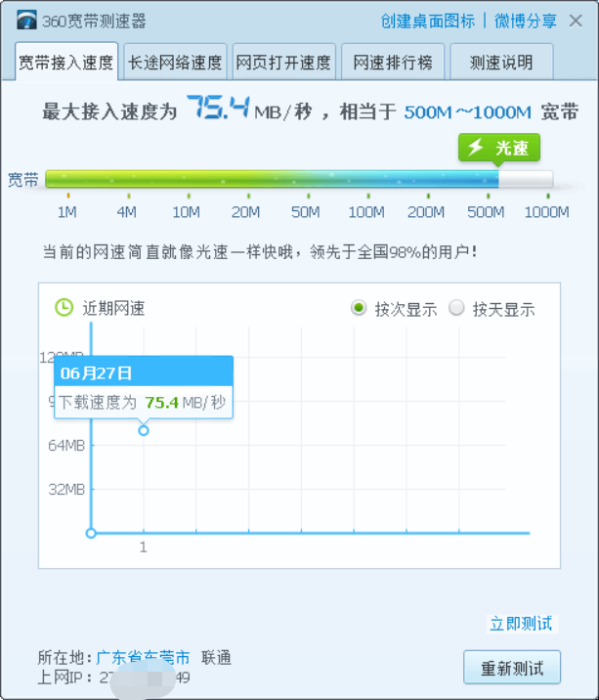Click the large 75.4 speed readout
599x700 pixels.
click(x=218, y=109)
